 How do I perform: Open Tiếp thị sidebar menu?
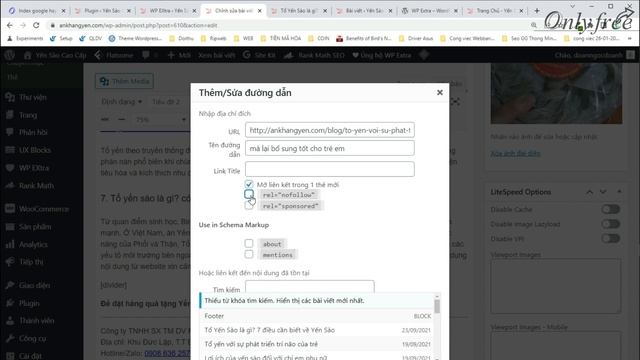[x=31, y=262]
